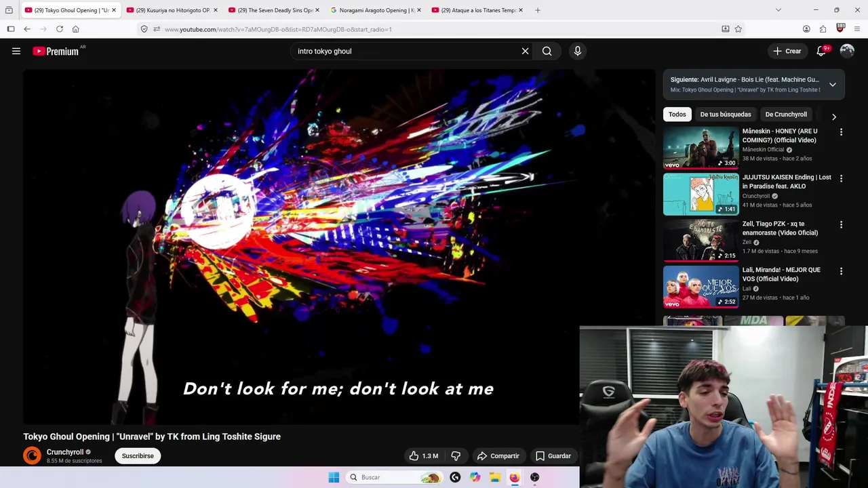
Task: Open options for Måneskin HONEY video
Action: (x=842, y=132)
